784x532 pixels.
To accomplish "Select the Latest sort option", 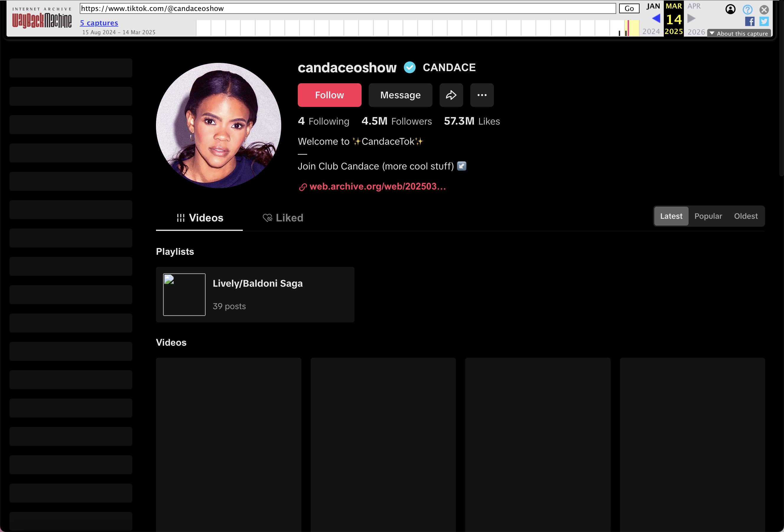I will pos(671,216).
